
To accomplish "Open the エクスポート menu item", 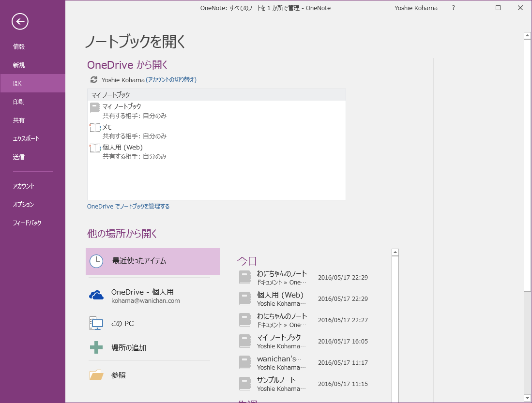I will [32, 138].
